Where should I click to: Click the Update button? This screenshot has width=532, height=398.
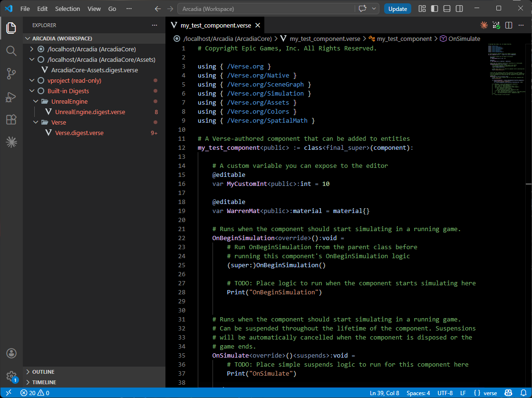pos(397,9)
